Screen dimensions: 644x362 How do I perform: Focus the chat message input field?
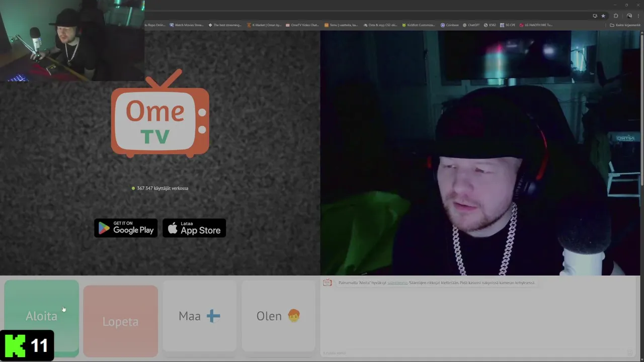(x=473, y=353)
